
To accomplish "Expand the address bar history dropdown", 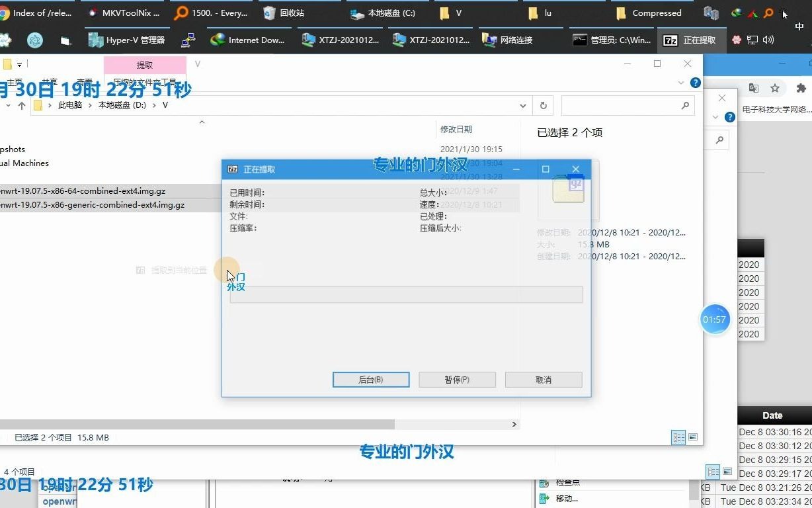I will click(x=523, y=106).
